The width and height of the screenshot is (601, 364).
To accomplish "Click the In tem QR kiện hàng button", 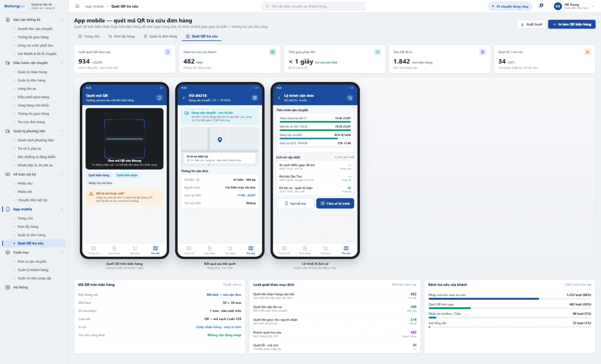I will 572,24.
